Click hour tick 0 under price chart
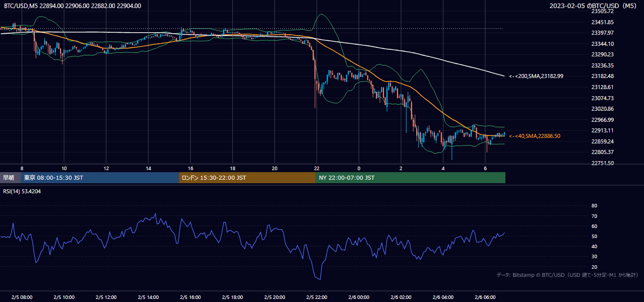Viewport: 644px width, 302px height. [359, 168]
